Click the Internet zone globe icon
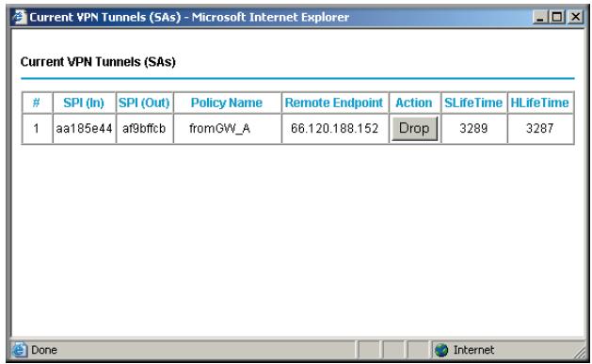 [441, 350]
